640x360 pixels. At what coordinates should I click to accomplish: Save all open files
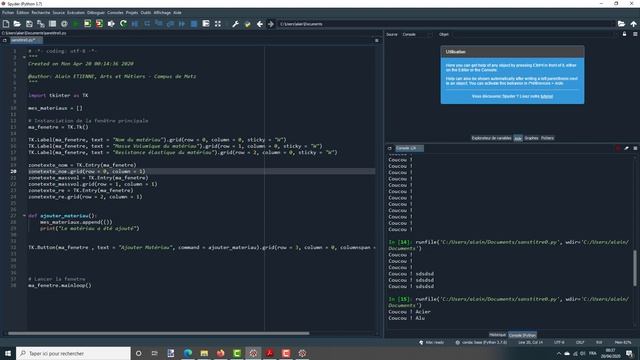click(x=41, y=24)
